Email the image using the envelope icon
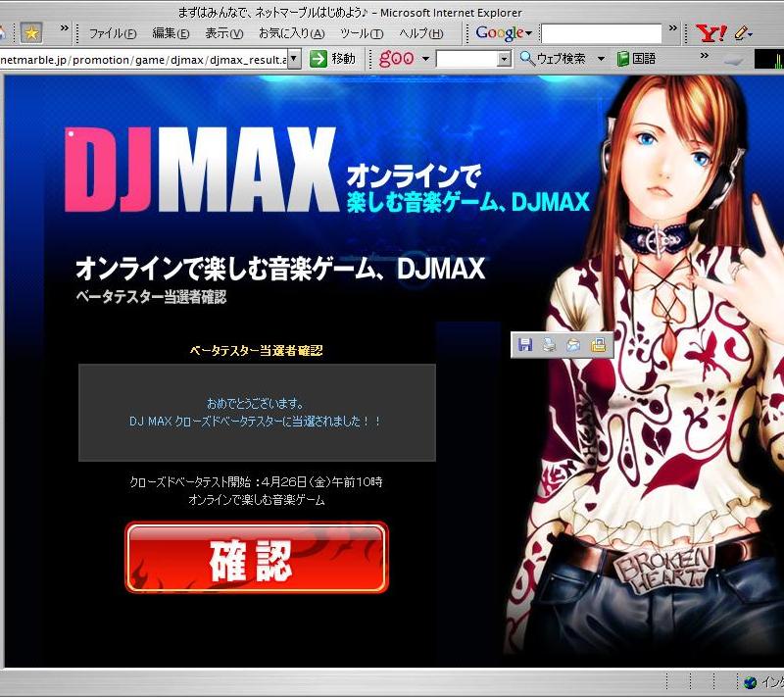The height and width of the screenshot is (698, 784). (x=573, y=344)
